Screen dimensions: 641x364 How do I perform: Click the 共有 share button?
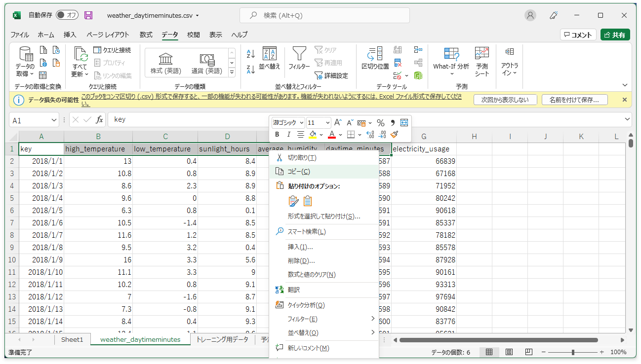coord(615,35)
